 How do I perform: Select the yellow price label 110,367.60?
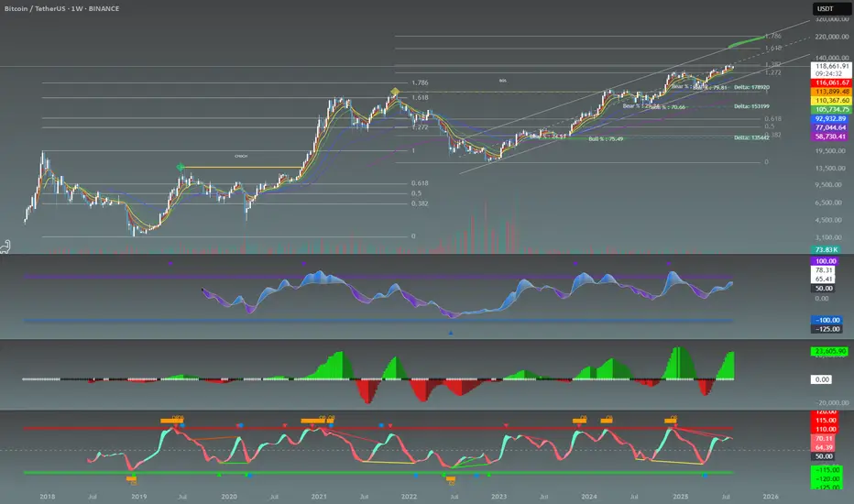click(x=831, y=100)
